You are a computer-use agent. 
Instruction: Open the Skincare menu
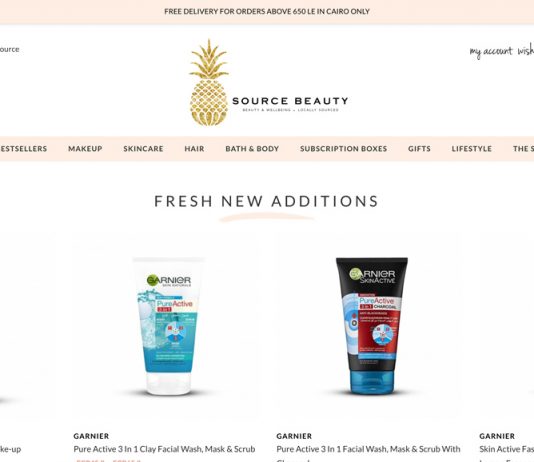tap(143, 149)
